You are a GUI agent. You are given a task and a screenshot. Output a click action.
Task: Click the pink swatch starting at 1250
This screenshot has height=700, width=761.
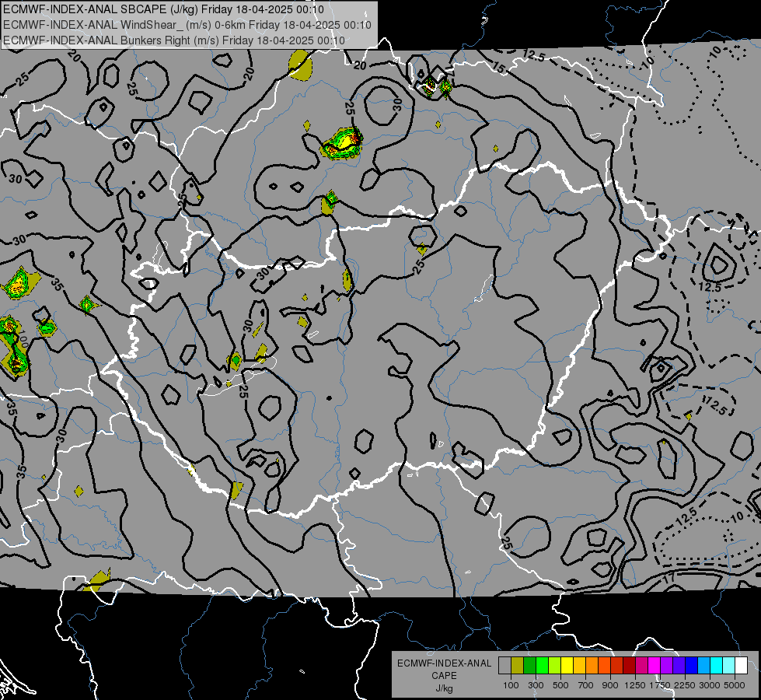coord(641,666)
